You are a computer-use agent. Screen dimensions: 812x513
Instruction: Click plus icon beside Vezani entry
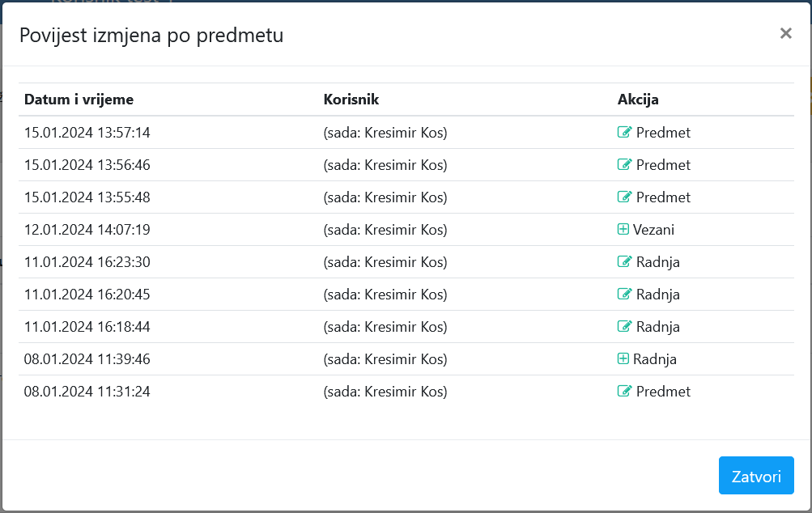click(623, 230)
